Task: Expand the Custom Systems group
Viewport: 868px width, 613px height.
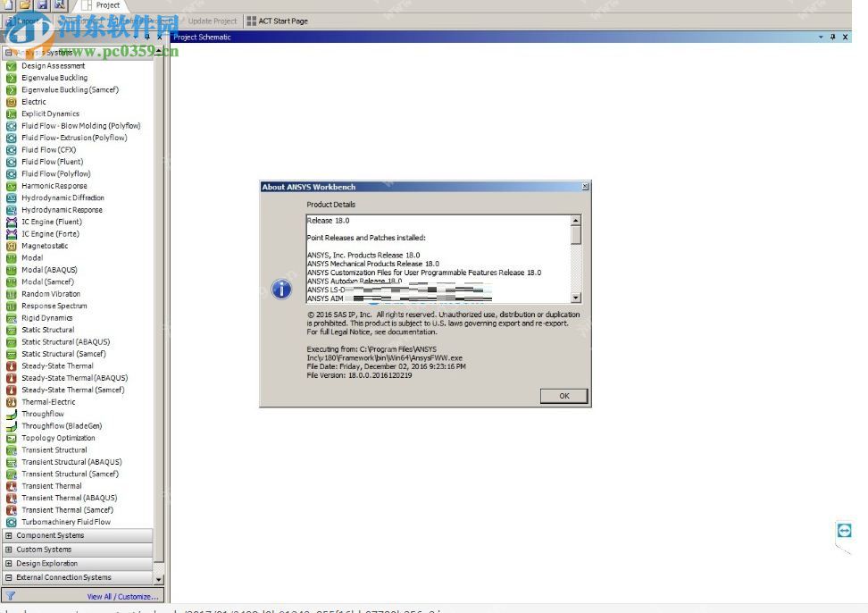Action: click(7, 550)
